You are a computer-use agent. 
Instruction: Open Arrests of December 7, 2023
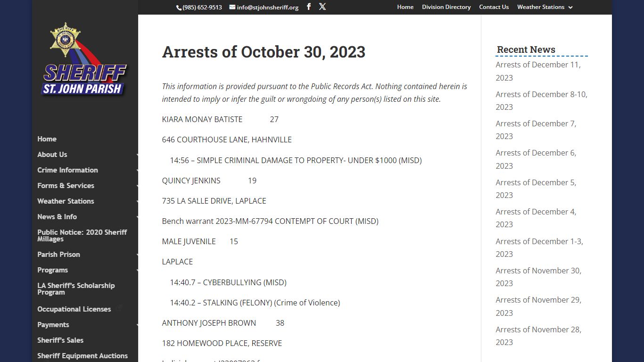point(536,130)
